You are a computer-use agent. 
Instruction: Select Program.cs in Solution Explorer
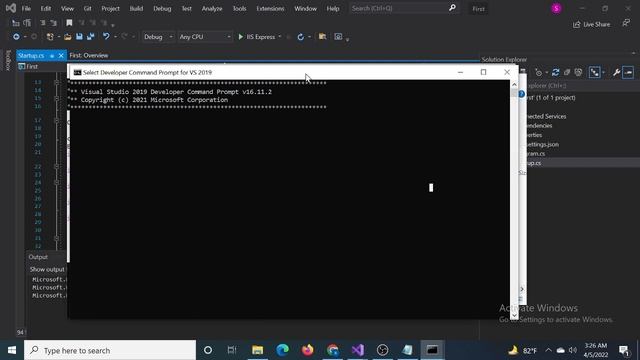(536, 153)
